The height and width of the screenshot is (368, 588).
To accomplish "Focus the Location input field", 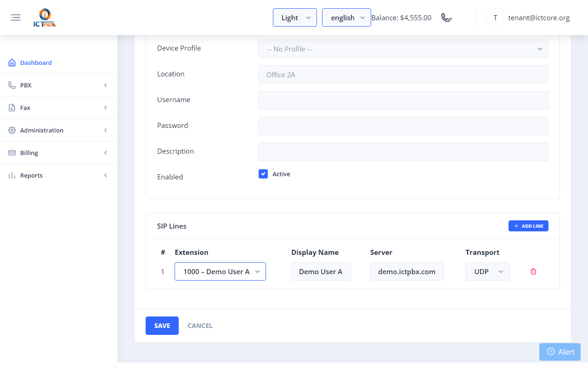I will click(403, 75).
